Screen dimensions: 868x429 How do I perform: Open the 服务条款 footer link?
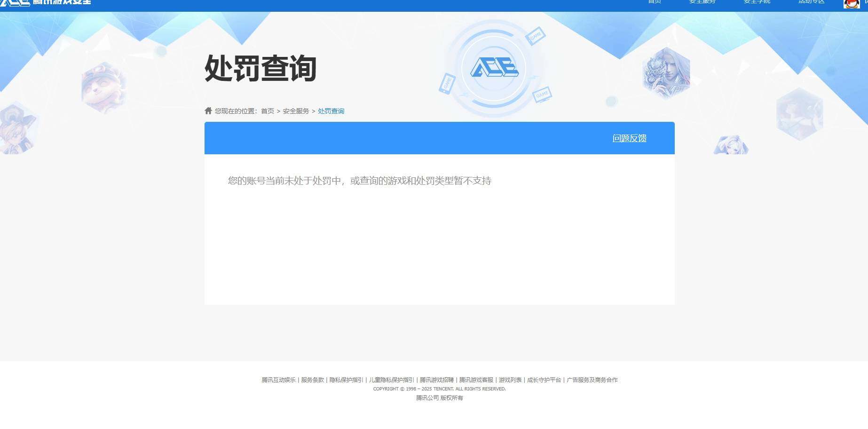[x=313, y=380]
